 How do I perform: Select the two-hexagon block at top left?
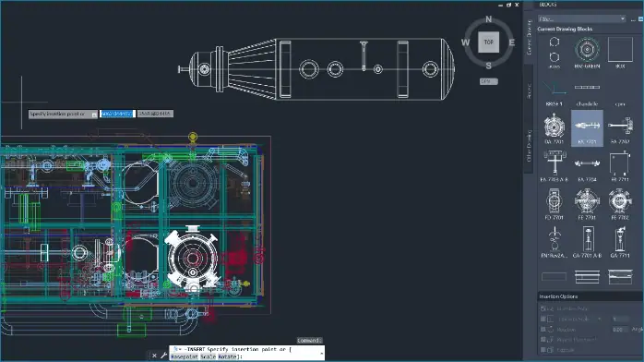(x=555, y=53)
